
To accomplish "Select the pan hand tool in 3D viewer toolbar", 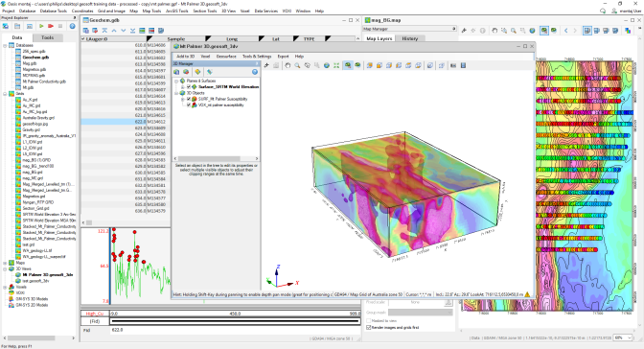I will 287,65.
